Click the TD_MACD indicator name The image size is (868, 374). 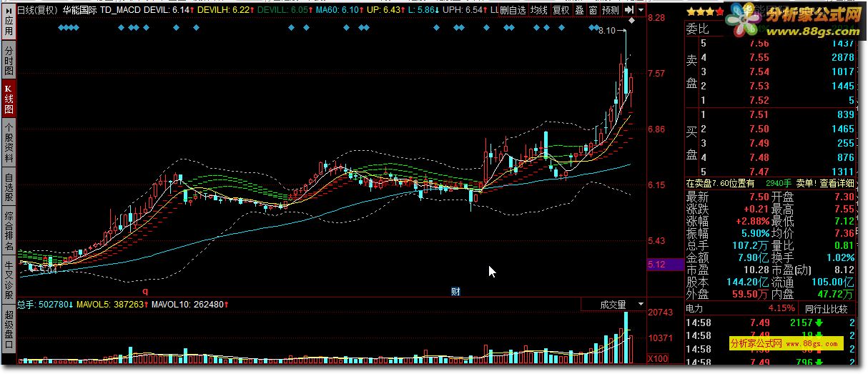(119, 11)
